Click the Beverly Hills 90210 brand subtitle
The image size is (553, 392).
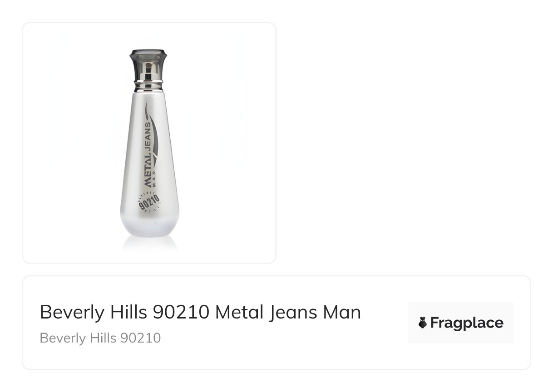click(100, 338)
